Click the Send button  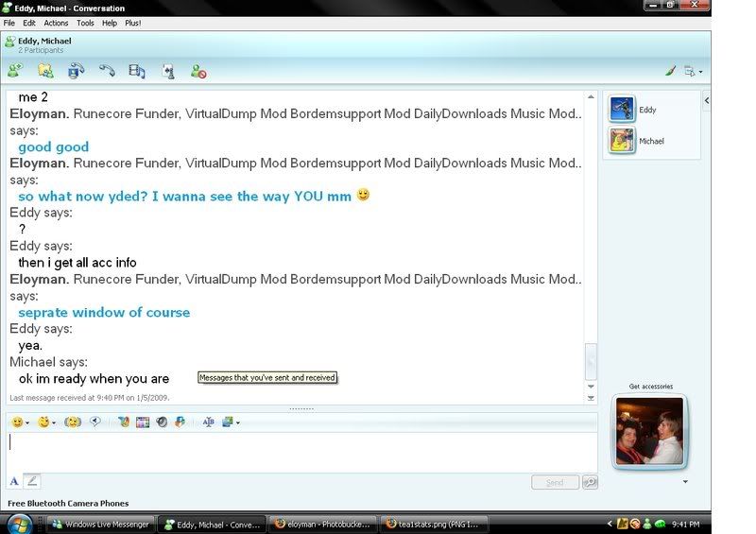[x=555, y=482]
